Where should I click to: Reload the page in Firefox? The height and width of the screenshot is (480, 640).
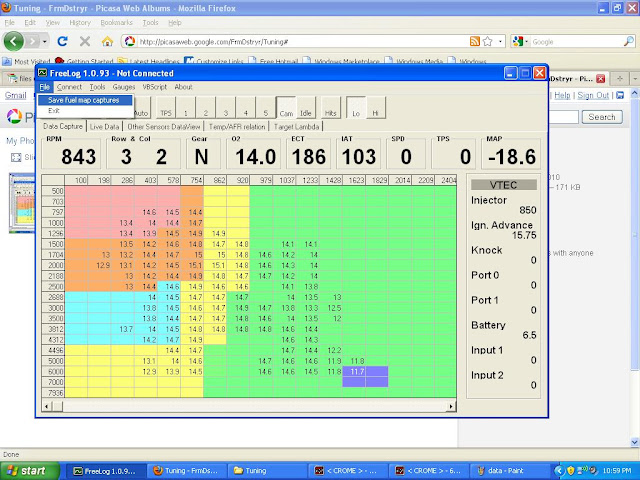tap(62, 41)
